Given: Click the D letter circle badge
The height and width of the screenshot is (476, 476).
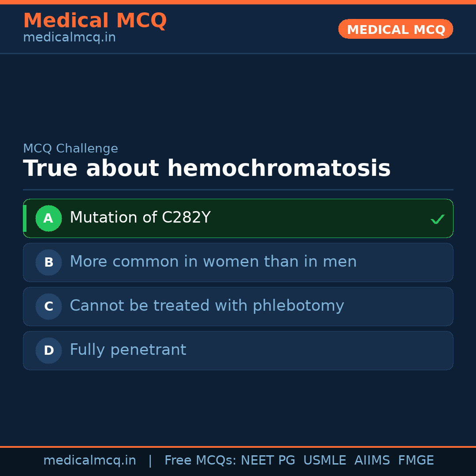Looking at the screenshot, I should [x=48, y=350].
